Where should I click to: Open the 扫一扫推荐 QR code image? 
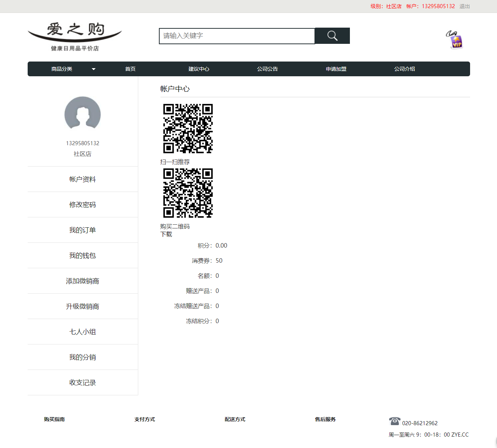tap(188, 129)
